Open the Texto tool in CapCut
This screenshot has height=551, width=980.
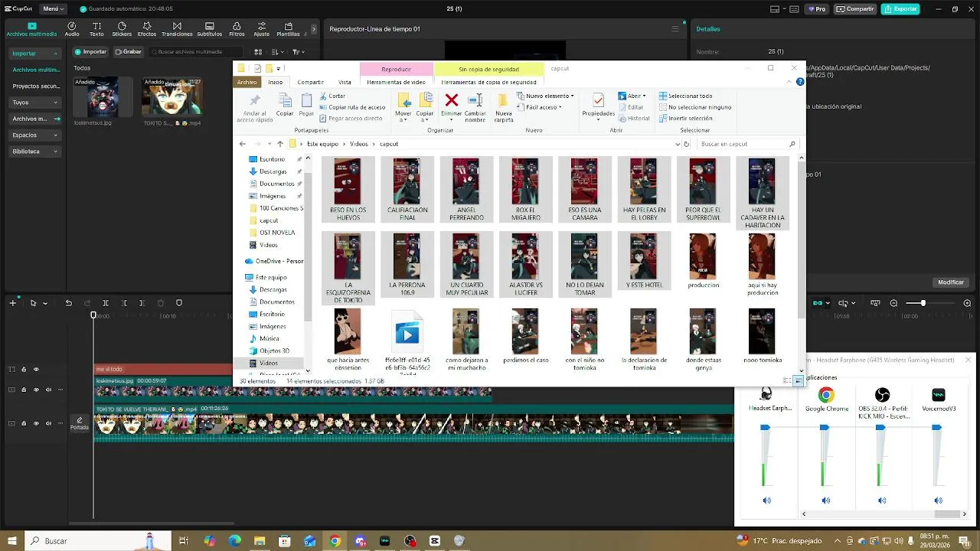(96, 29)
